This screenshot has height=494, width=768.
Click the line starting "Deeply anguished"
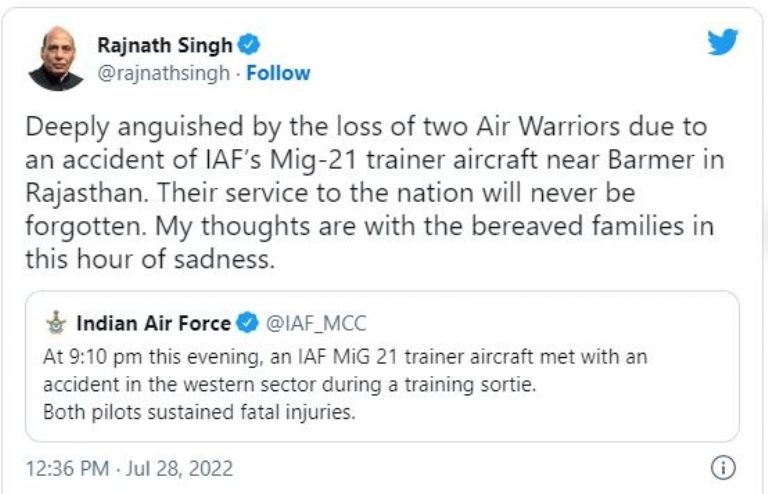click(x=363, y=127)
